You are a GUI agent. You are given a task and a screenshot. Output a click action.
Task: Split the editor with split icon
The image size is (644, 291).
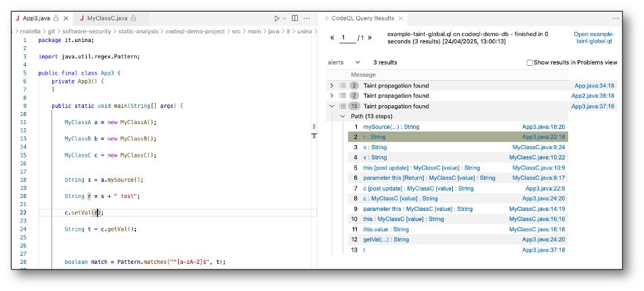(x=295, y=18)
